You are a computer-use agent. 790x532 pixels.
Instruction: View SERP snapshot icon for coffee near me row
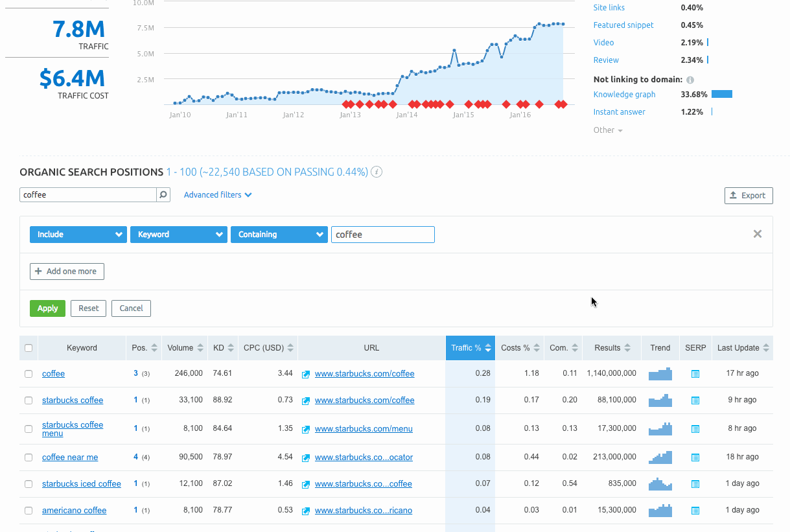click(x=695, y=457)
